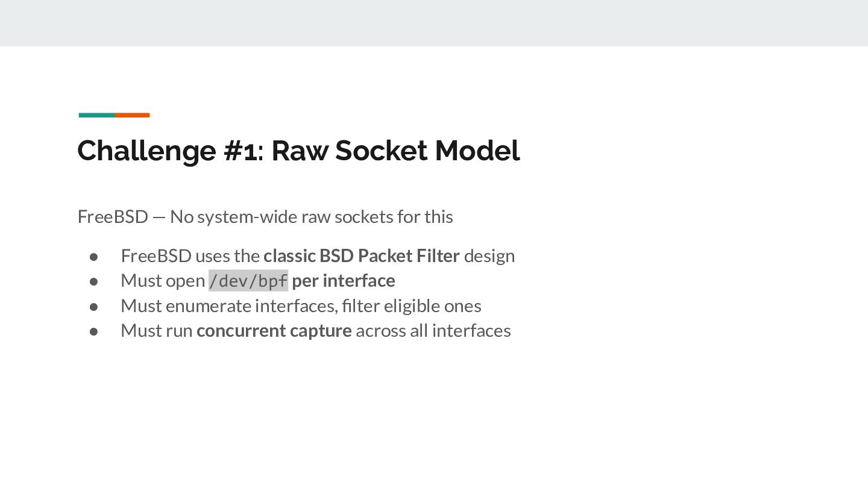Click the orange accent bar above the title
Viewport: 868px width, 488px height.
point(132,115)
